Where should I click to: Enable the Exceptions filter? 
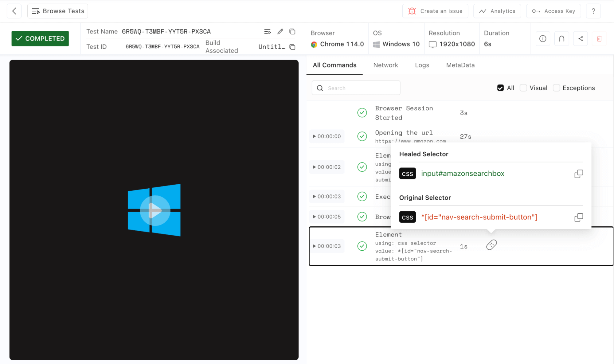click(x=556, y=88)
